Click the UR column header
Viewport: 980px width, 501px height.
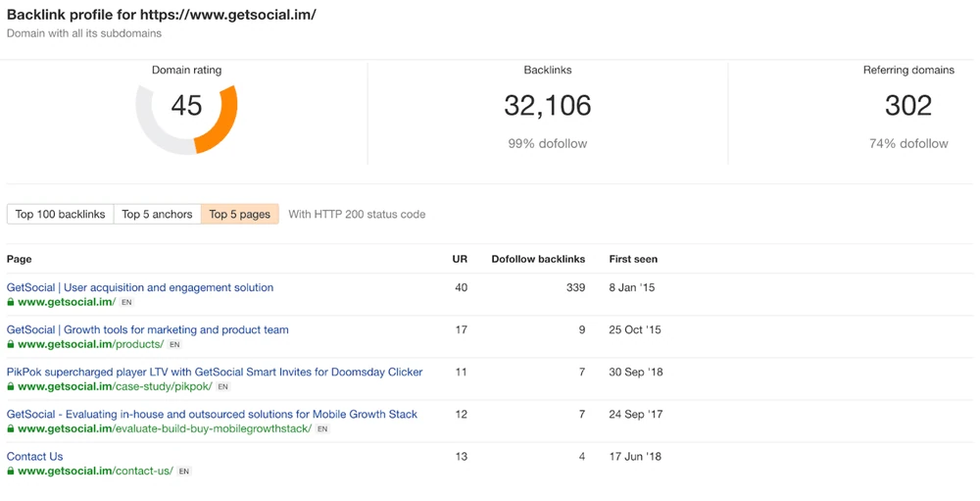[460, 259]
